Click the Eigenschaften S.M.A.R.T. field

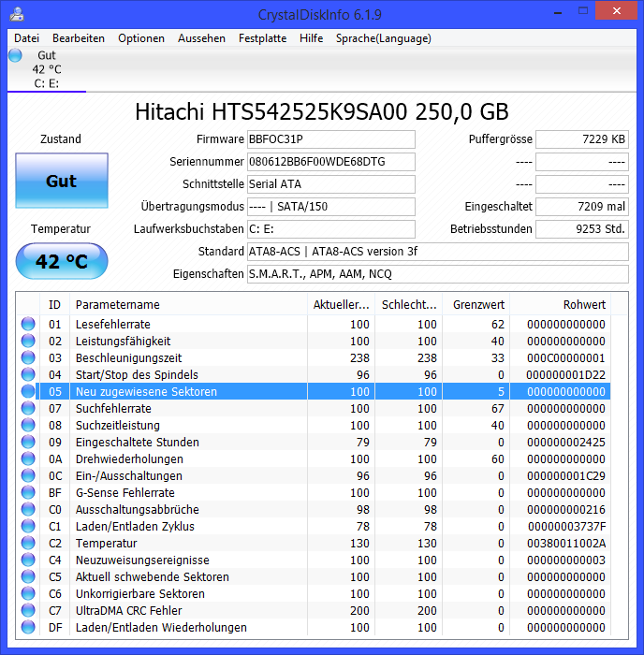(438, 274)
